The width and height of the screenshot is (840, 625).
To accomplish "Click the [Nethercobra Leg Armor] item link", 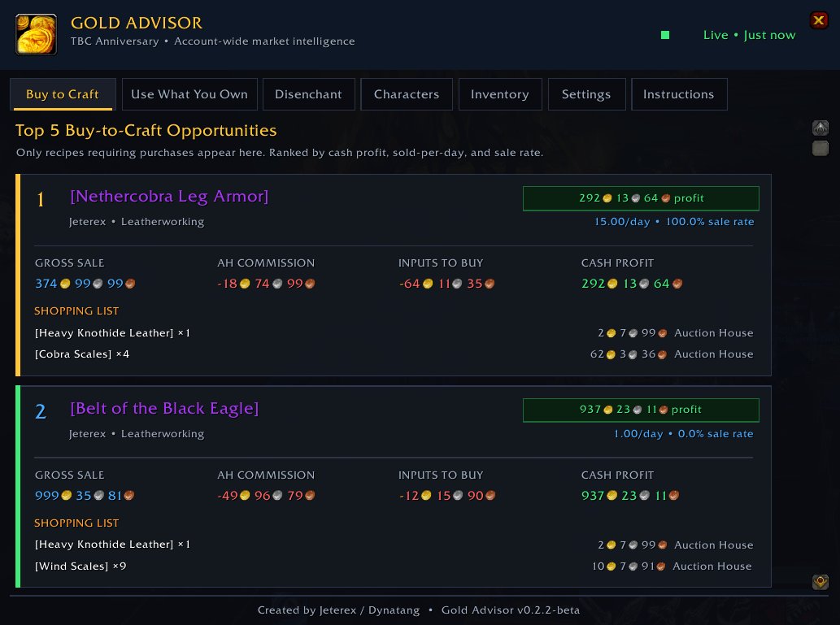I will 169,196.
